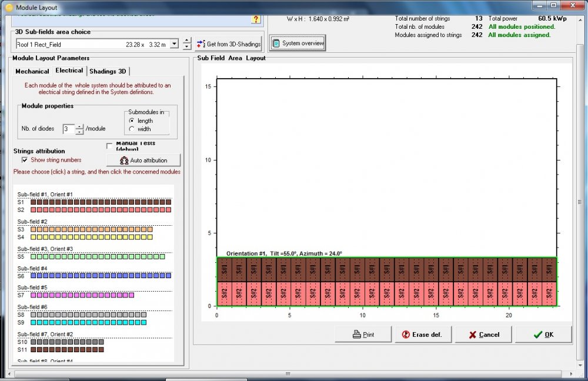Run Auto attribution for strings
This screenshot has height=381, width=588.
(x=143, y=161)
